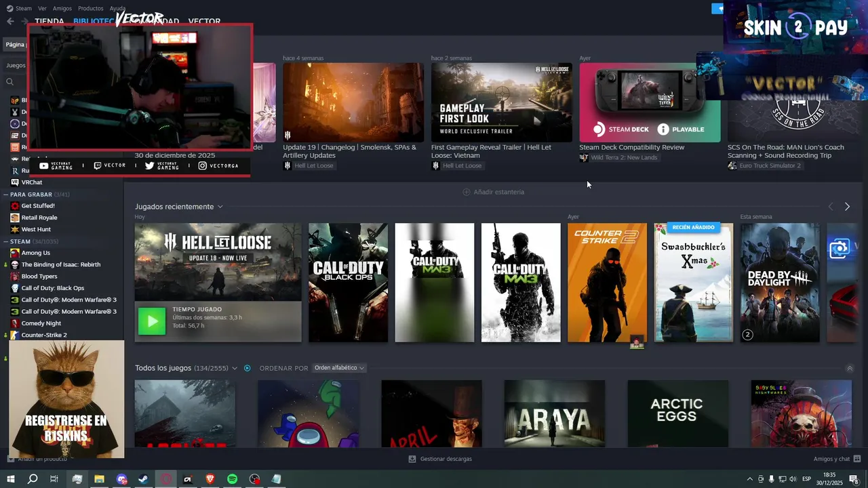Open the Ver menu
Screen dimensions: 868x488
click(x=42, y=8)
